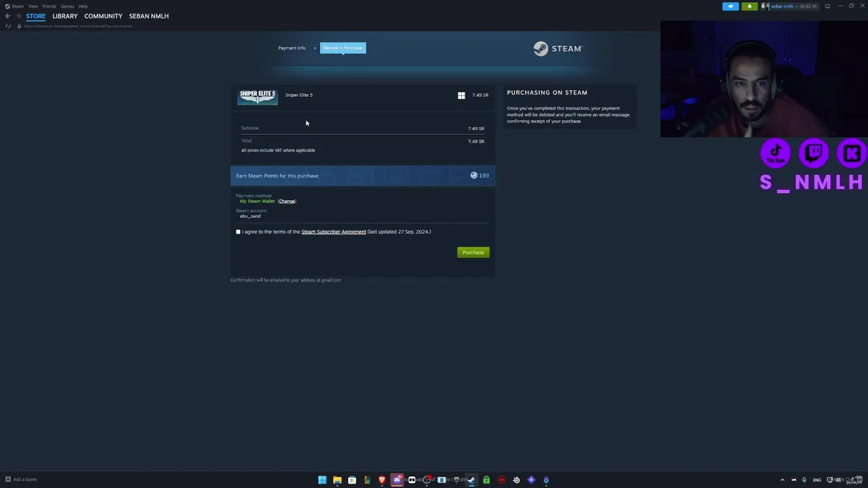Image resolution: width=868 pixels, height=488 pixels.
Task: Open the Help menu
Action: (83, 6)
